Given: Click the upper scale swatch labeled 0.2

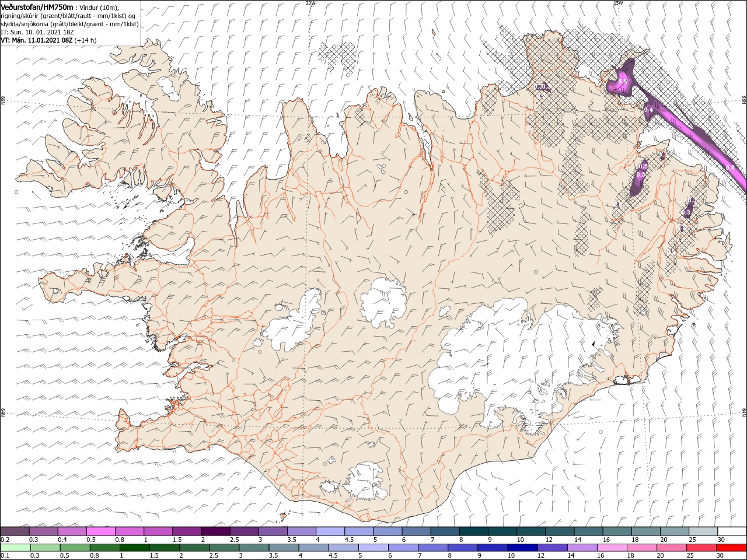Looking at the screenshot, I should (15, 531).
